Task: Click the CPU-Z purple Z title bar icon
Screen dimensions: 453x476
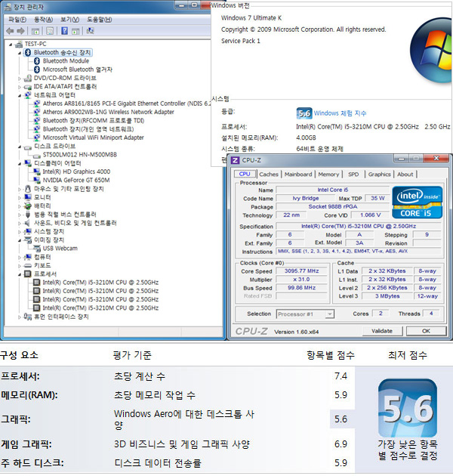Action: point(235,160)
